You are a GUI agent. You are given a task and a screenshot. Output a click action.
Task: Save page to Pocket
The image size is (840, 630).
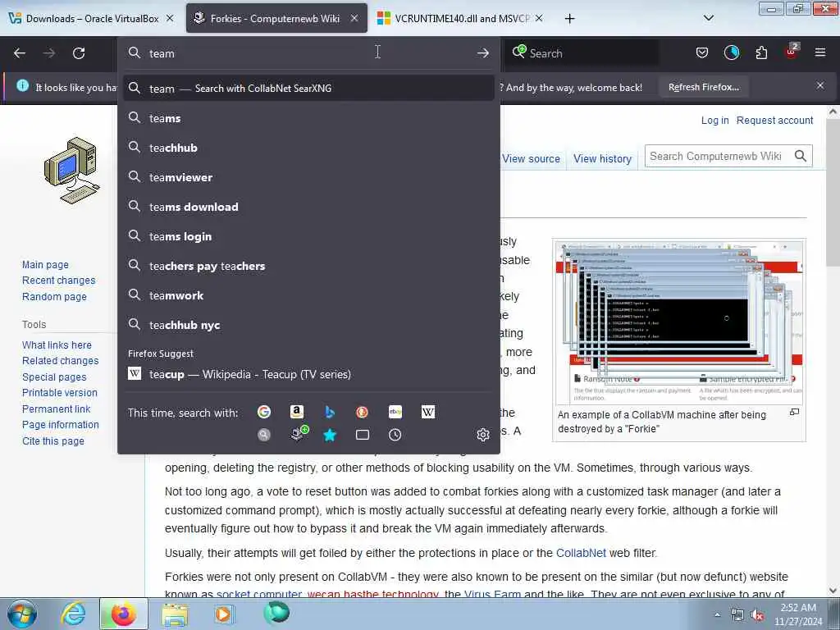pyautogui.click(x=702, y=52)
